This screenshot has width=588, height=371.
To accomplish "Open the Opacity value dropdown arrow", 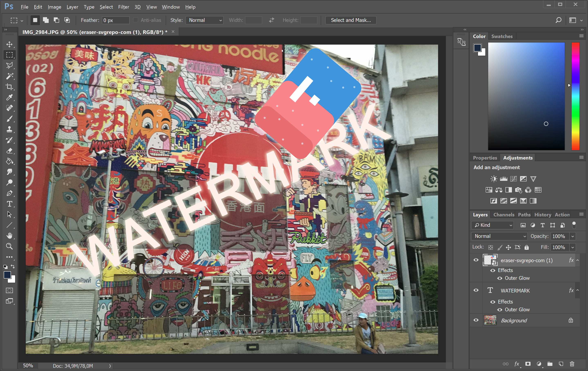I will [573, 236].
